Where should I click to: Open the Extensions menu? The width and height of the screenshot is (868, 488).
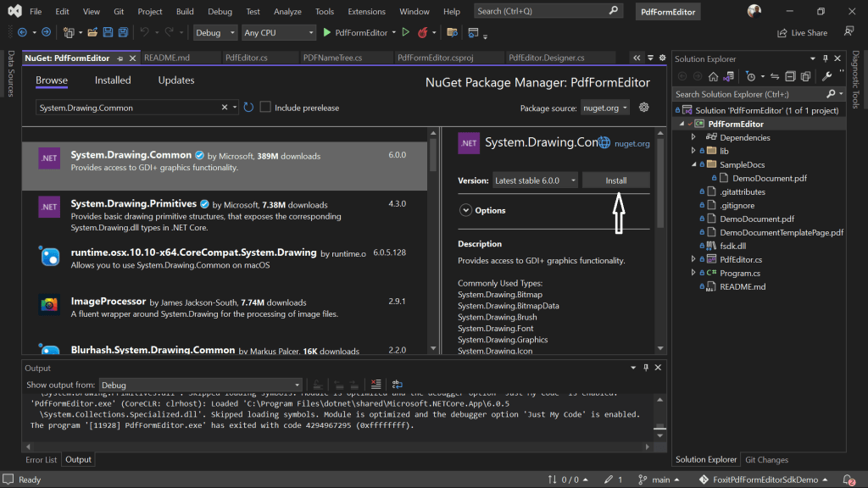coord(366,11)
